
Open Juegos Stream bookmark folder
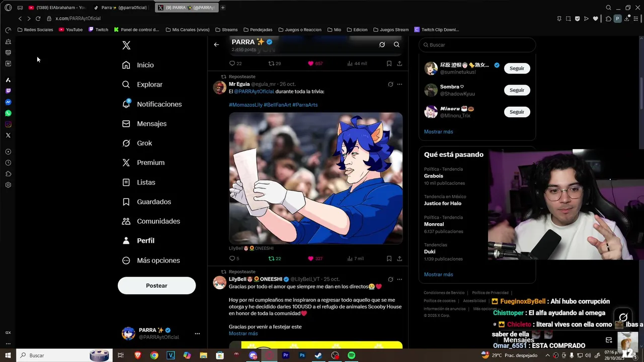tap(390, 30)
